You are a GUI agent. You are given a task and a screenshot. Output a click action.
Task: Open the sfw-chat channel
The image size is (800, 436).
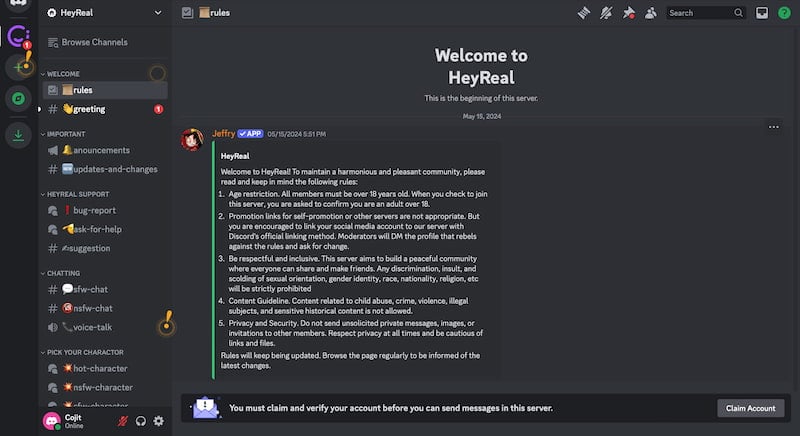pos(105,290)
